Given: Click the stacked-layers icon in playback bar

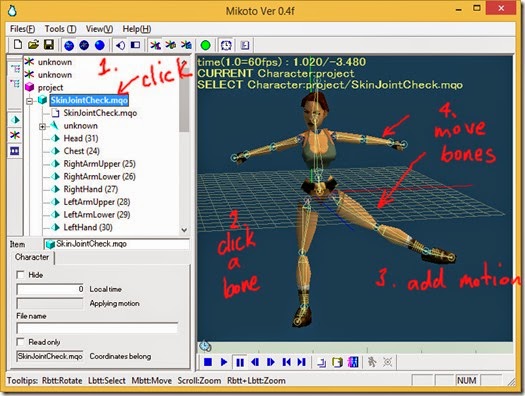Looking at the screenshot, I should click(322, 362).
